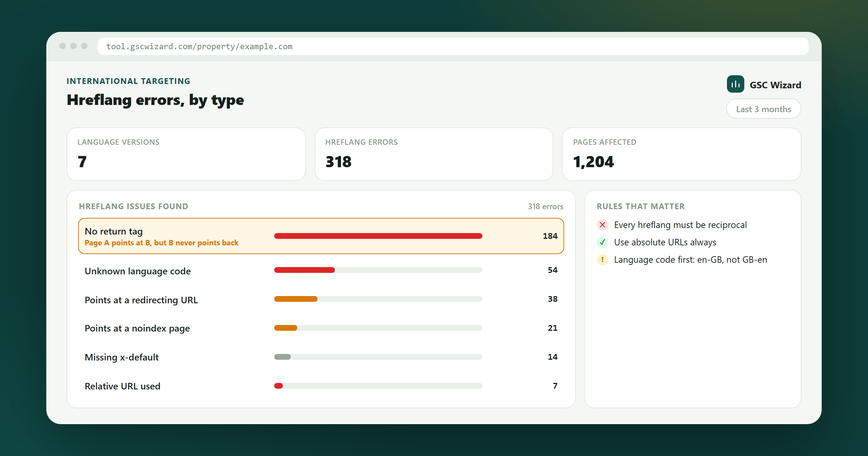Click the count 38 for redirecting URL
This screenshot has height=456, width=868.
point(553,299)
